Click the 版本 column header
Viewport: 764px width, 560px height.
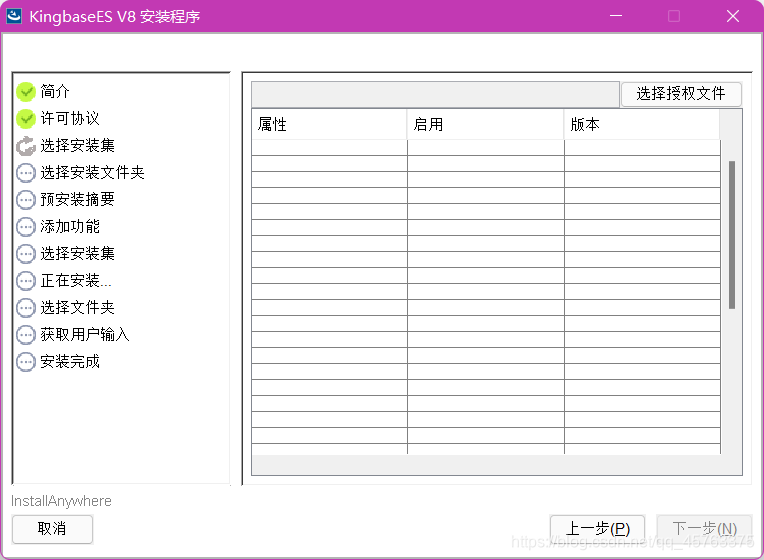pos(642,125)
